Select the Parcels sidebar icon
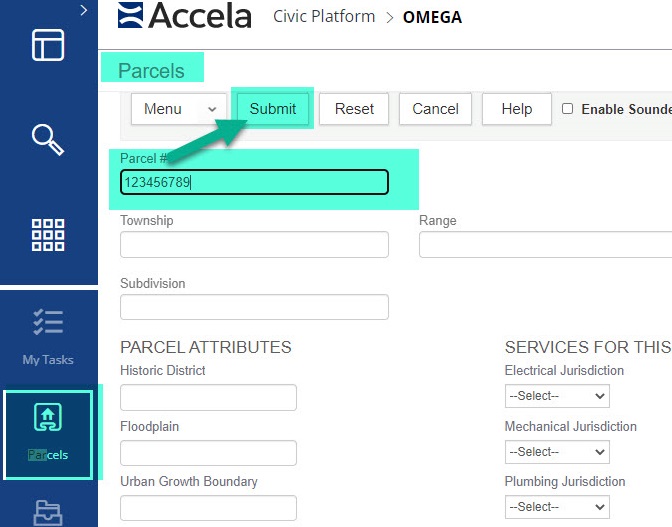672x527 pixels. [48, 432]
